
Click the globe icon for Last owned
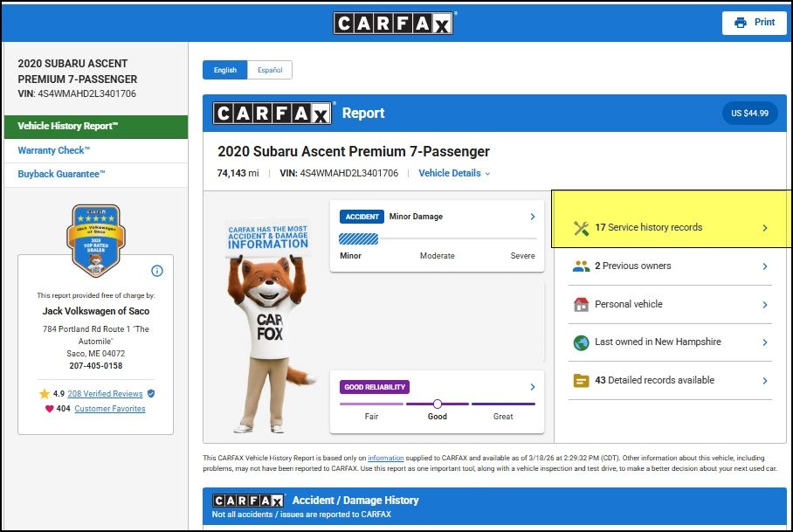point(581,342)
